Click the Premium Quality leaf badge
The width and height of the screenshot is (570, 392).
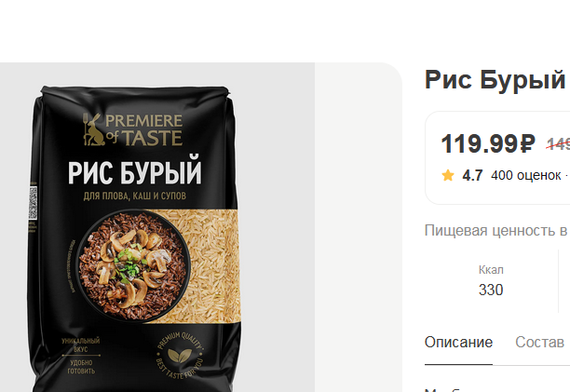[180, 355]
